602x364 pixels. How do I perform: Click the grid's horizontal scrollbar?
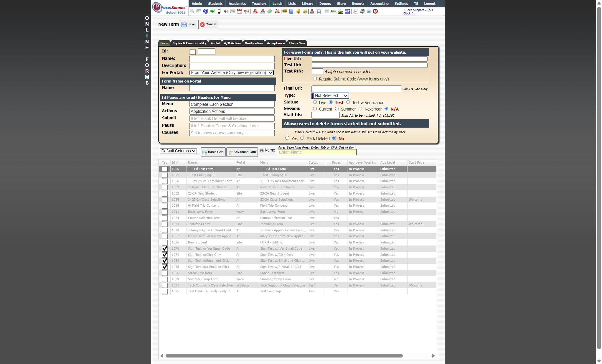click(284, 356)
